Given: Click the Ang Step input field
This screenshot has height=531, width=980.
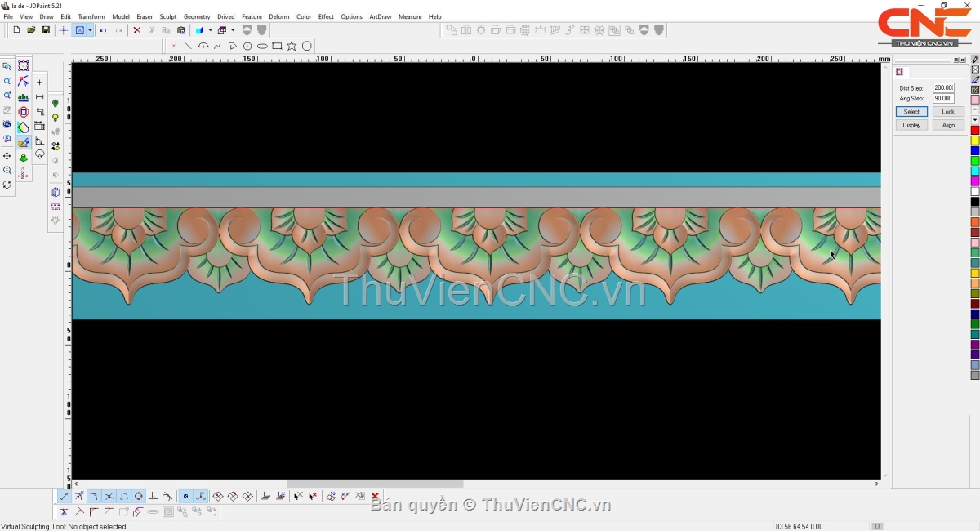Looking at the screenshot, I should pos(943,98).
